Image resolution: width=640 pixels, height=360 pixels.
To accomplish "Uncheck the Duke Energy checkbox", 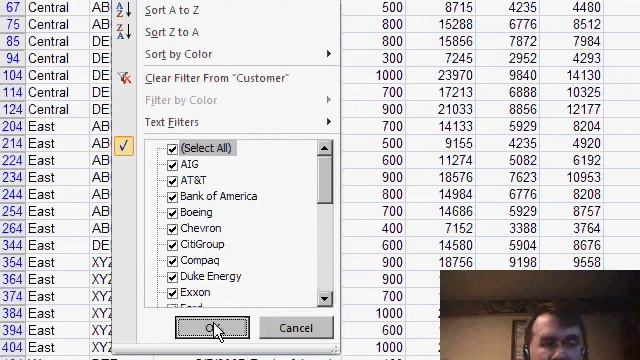I will pos(172,277).
